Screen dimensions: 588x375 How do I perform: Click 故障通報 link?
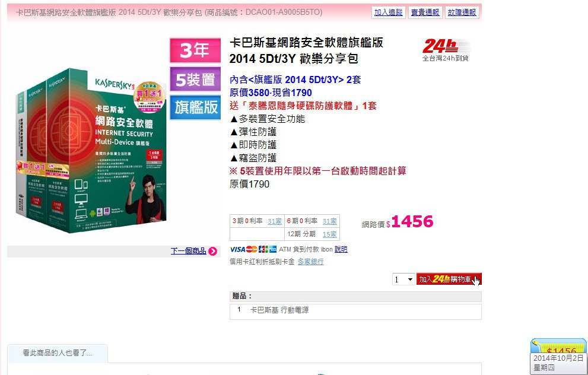pyautogui.click(x=462, y=12)
